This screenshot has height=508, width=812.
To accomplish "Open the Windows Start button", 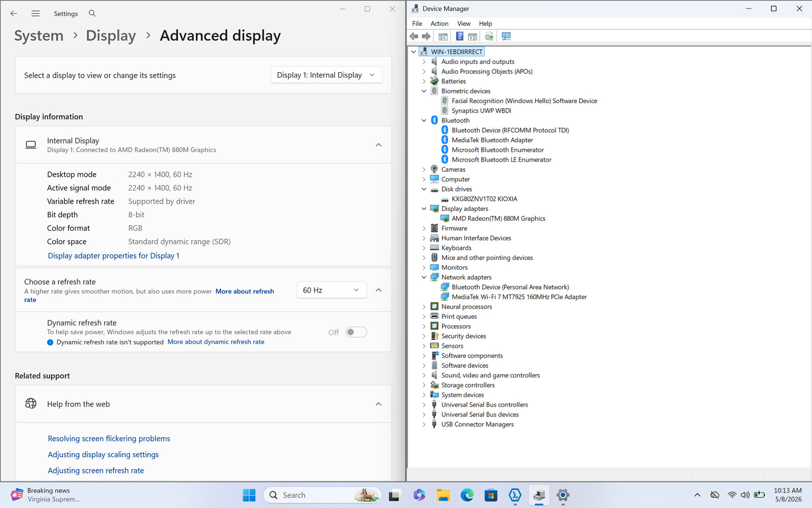I will pyautogui.click(x=249, y=495).
